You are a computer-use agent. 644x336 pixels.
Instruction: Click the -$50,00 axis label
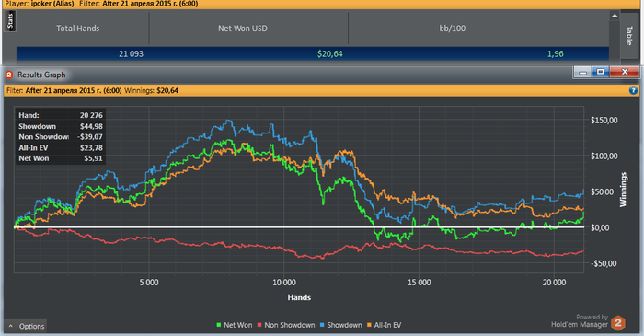tap(604, 263)
